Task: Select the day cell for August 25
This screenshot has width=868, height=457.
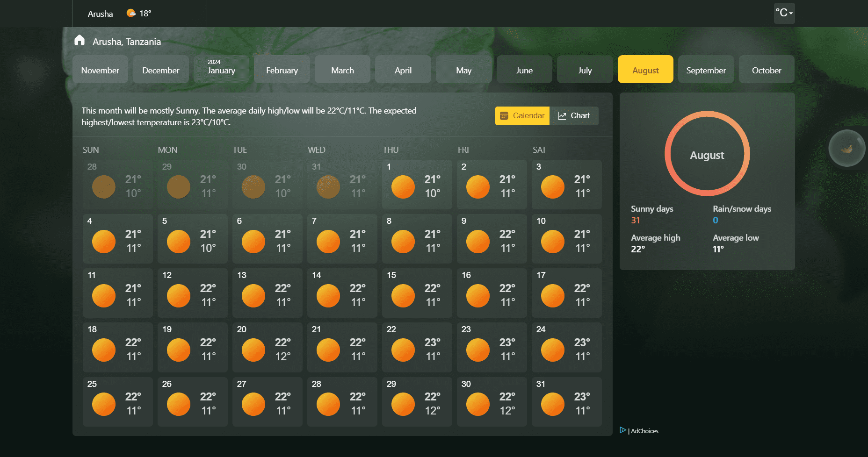Action: coord(117,401)
